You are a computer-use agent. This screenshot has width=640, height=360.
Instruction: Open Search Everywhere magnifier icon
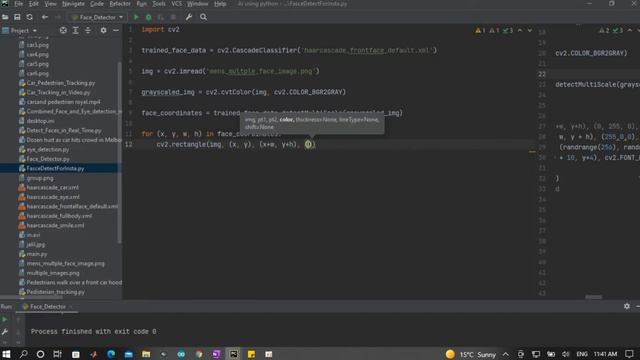tap(203, 17)
